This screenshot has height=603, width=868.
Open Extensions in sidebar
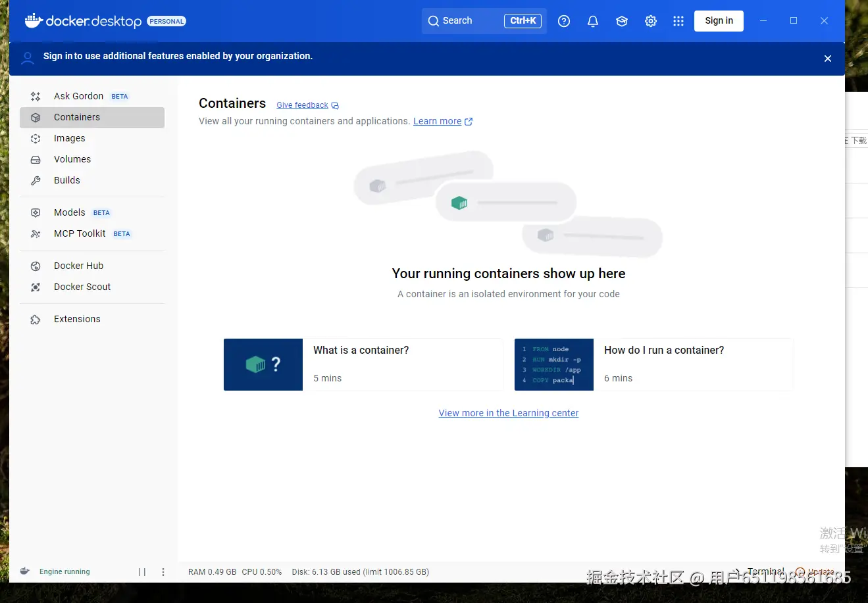tap(92, 319)
